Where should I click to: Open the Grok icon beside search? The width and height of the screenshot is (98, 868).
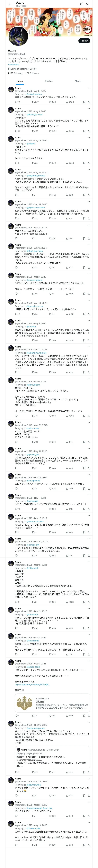(81, 4)
